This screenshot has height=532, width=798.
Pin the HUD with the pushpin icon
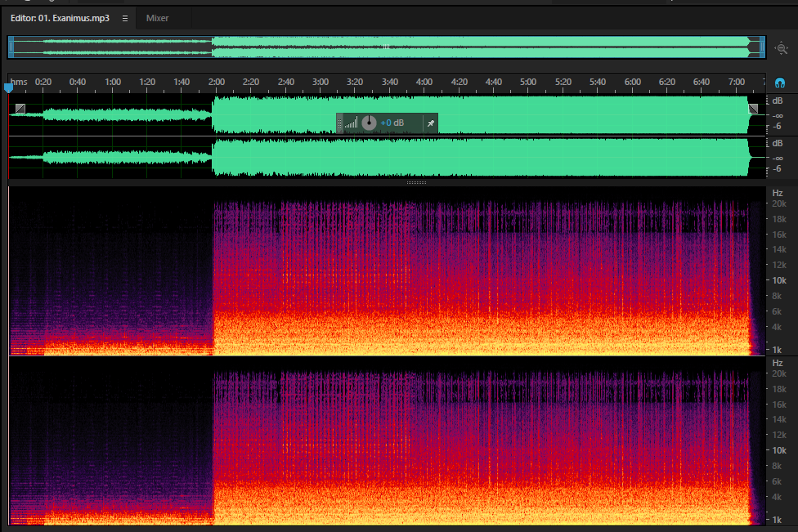[x=431, y=123]
